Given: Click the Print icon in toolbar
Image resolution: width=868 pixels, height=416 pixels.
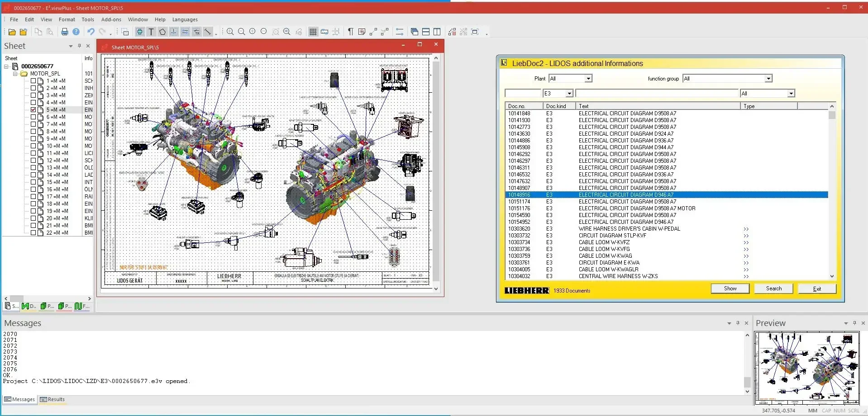Looking at the screenshot, I should pyautogui.click(x=65, y=32).
